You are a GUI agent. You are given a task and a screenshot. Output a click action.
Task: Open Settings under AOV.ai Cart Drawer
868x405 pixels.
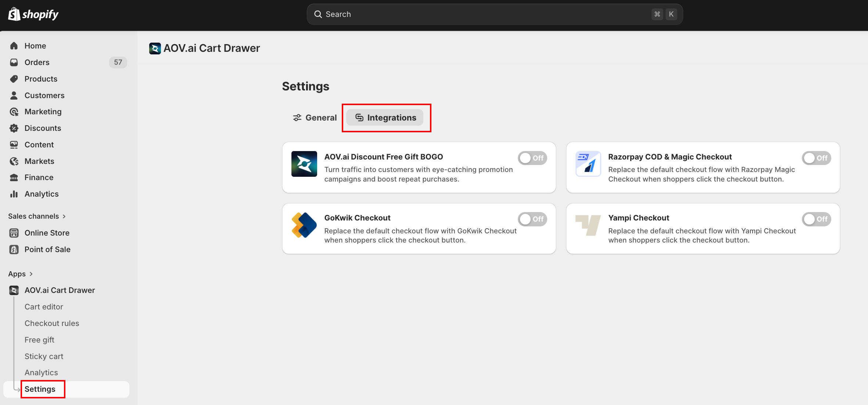[x=66, y=389]
